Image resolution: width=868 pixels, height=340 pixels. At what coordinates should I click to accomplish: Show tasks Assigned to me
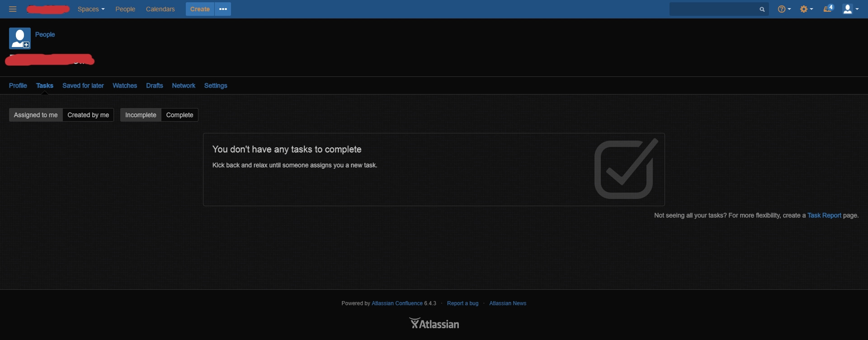pos(36,115)
